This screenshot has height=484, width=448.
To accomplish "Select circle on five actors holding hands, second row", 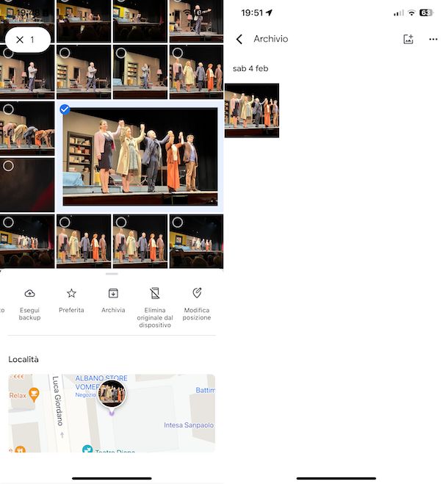I will [178, 53].
